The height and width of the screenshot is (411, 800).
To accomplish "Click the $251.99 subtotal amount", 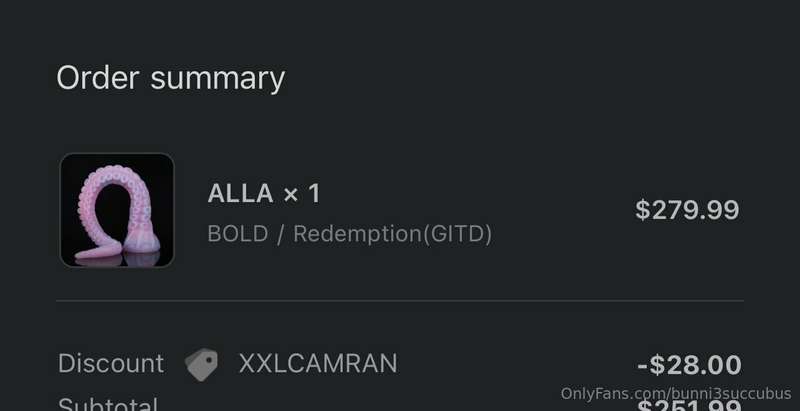I will [x=689, y=406].
